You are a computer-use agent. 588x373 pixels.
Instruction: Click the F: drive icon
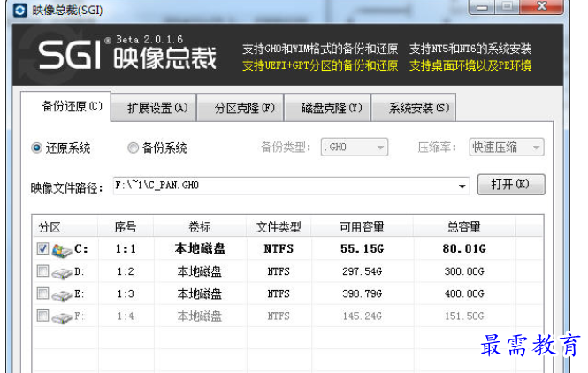click(x=62, y=318)
